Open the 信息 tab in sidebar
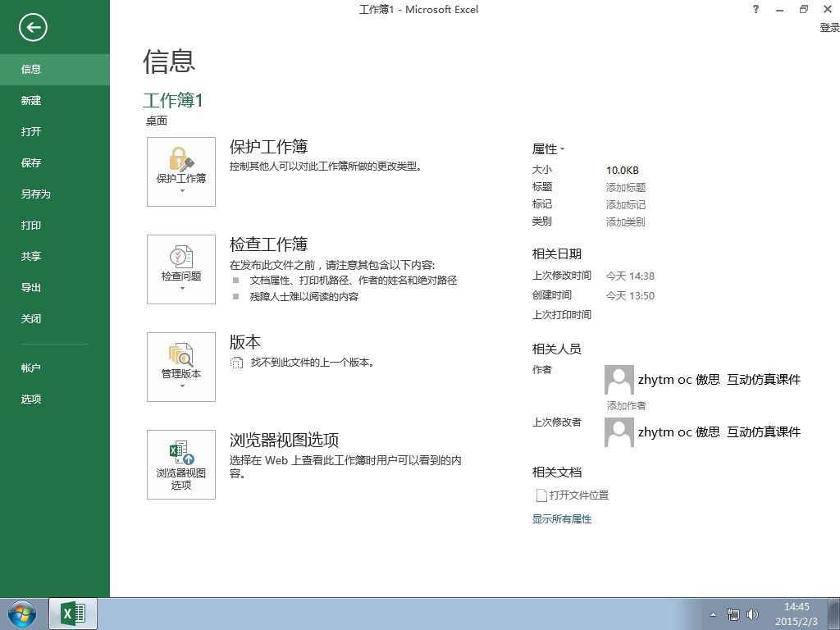Screen dimensions: 840x630 (x=55, y=69)
